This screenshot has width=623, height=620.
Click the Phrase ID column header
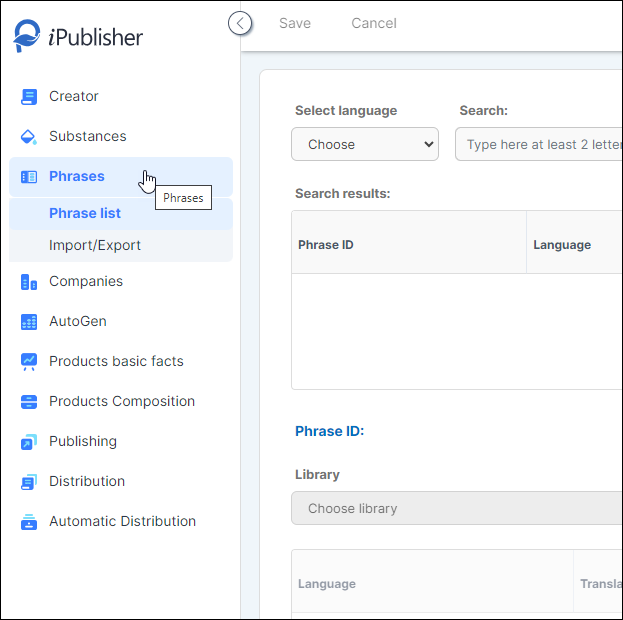click(409, 242)
